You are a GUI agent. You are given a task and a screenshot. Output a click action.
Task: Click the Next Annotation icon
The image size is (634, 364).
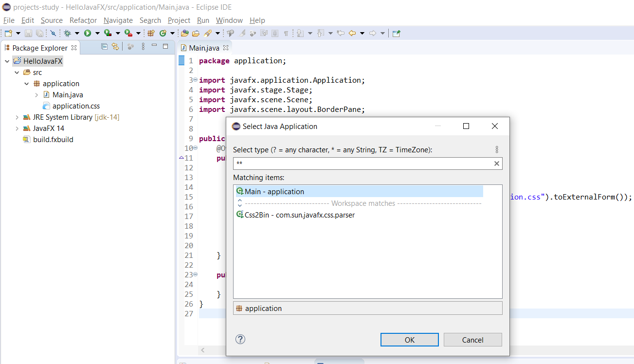299,33
